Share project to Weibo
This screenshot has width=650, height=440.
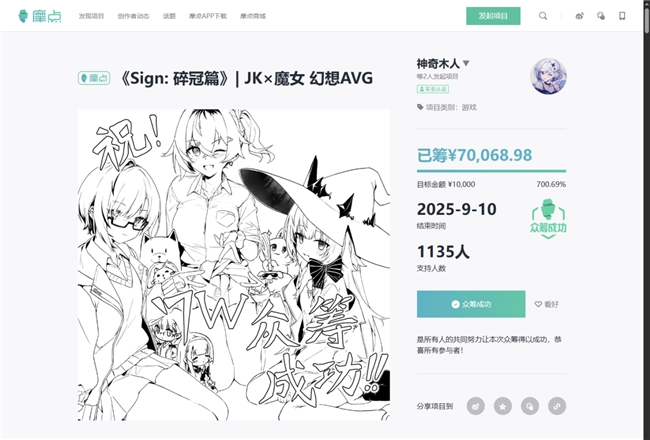point(475,406)
